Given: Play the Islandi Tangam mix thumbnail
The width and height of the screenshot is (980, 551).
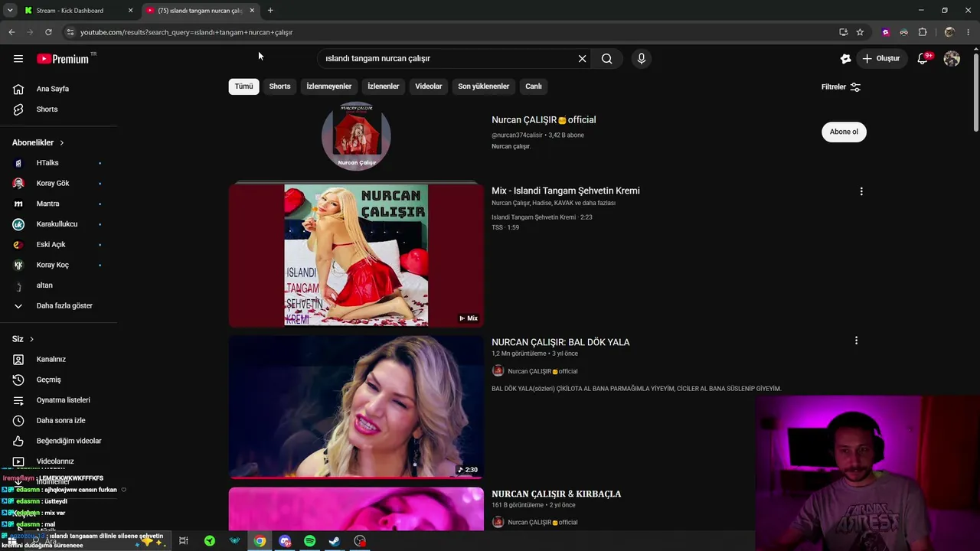Looking at the screenshot, I should [356, 255].
